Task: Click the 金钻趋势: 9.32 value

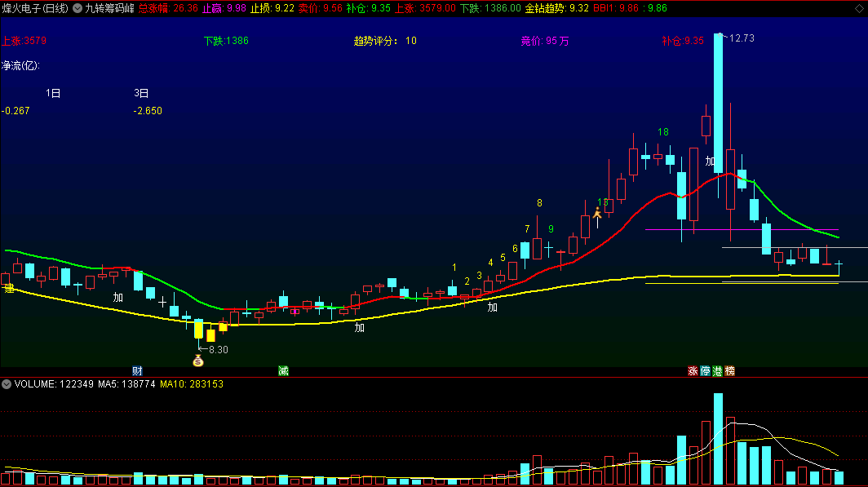Action: (x=557, y=8)
